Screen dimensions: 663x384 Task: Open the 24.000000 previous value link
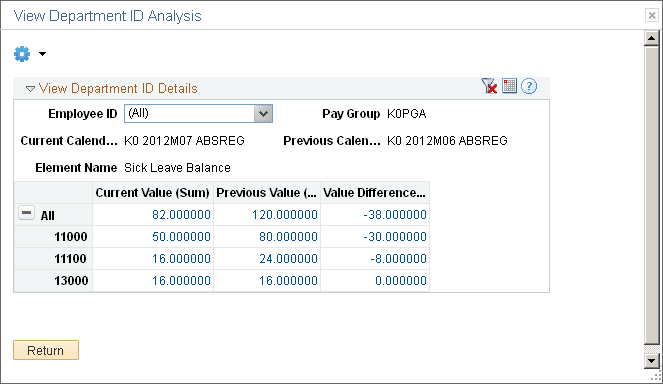pyautogui.click(x=288, y=258)
